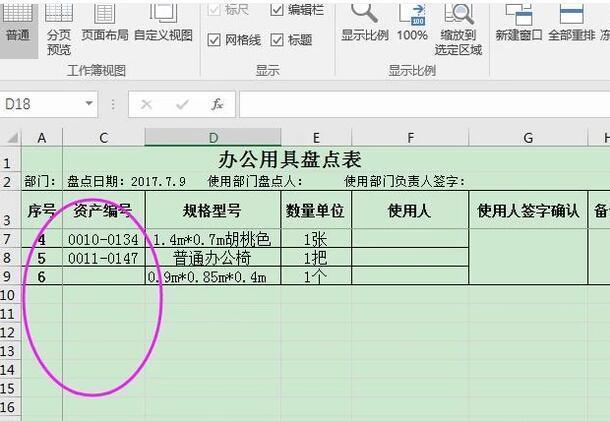The height and width of the screenshot is (421, 610).
Task: Select the 办公用具盘点表 title cell
Action: [x=290, y=160]
